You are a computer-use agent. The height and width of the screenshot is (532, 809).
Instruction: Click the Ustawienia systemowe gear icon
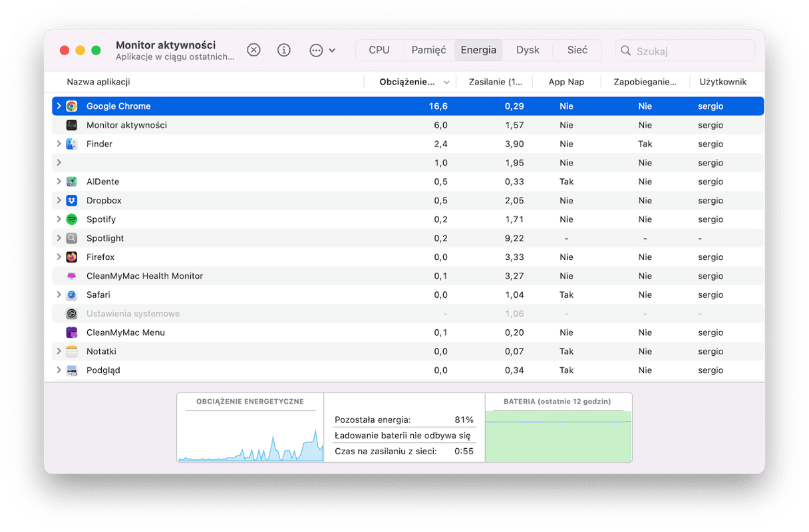click(x=72, y=314)
